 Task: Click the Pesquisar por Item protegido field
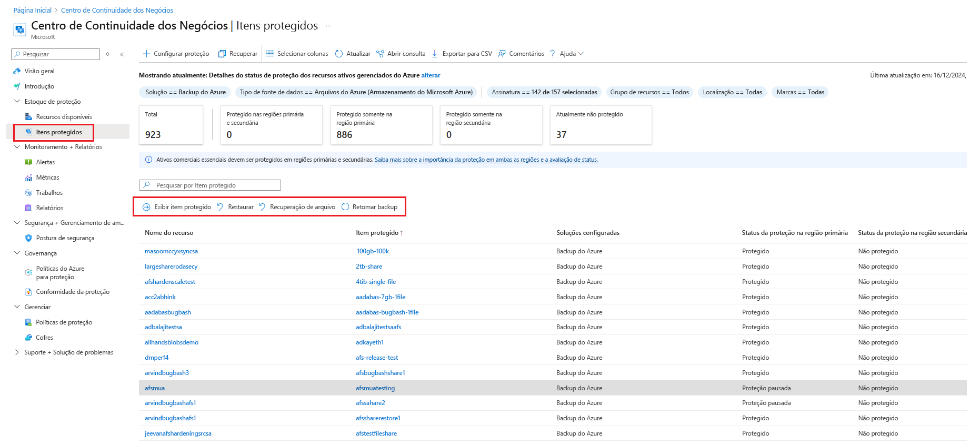[210, 185]
